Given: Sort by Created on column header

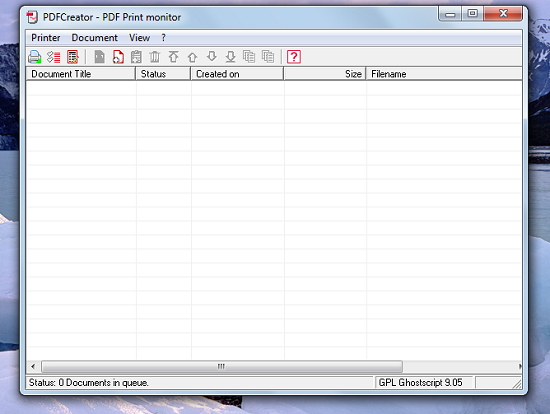Looking at the screenshot, I should pyautogui.click(x=237, y=74).
